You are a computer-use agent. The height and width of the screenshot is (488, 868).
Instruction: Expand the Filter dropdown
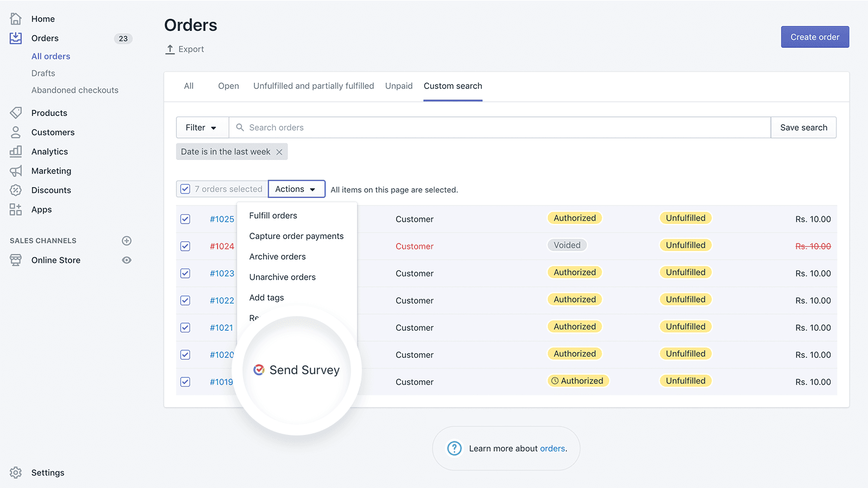[x=202, y=127]
